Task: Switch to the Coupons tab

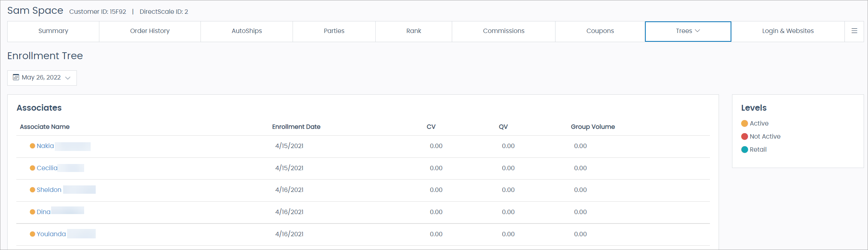Action: [600, 31]
